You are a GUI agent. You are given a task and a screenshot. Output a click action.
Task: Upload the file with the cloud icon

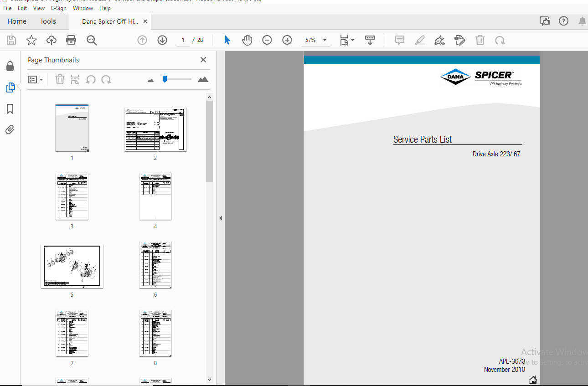coord(52,40)
